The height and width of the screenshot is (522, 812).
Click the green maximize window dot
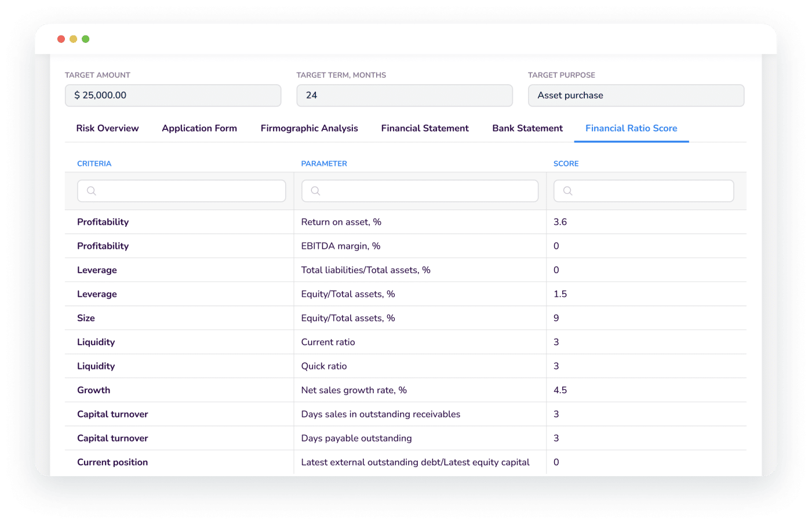[x=86, y=39]
